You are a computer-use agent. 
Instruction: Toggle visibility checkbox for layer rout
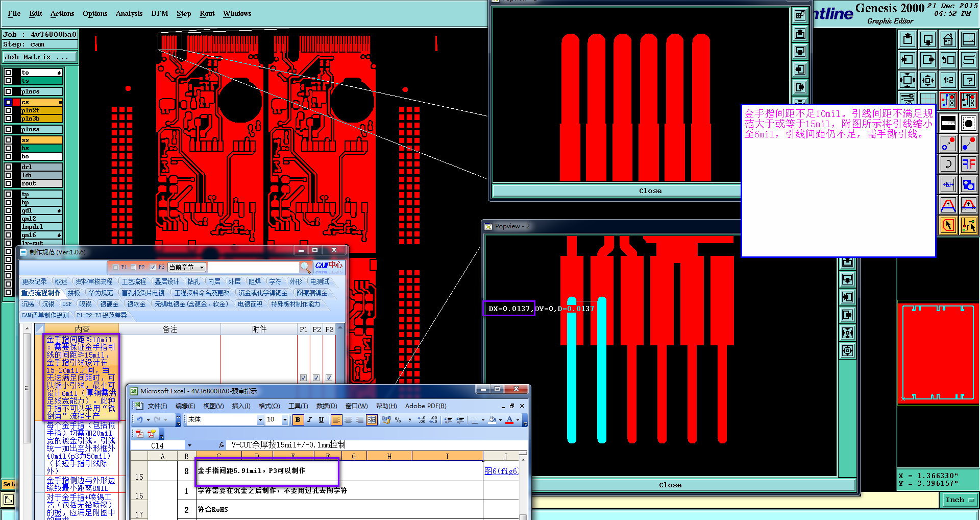(x=8, y=183)
